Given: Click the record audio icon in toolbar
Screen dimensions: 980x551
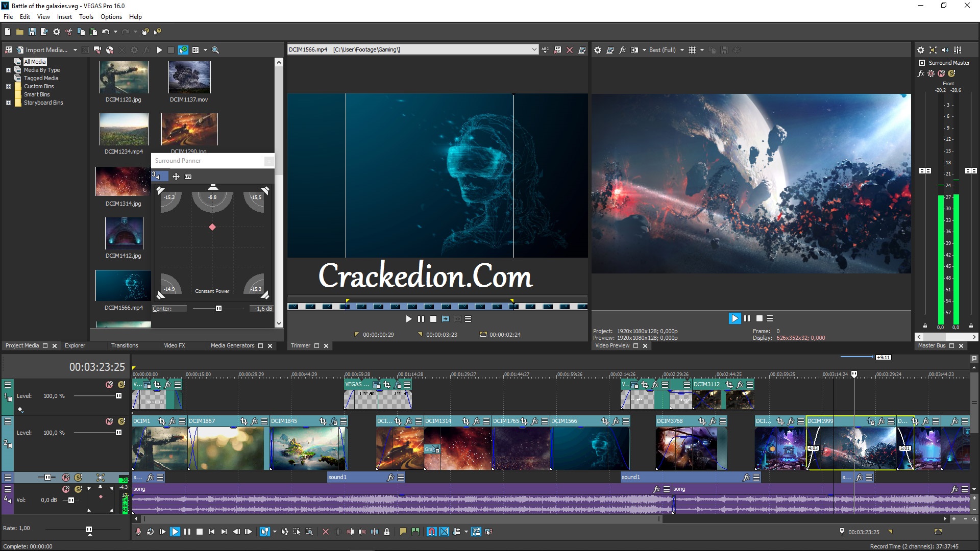Looking at the screenshot, I should tap(139, 532).
